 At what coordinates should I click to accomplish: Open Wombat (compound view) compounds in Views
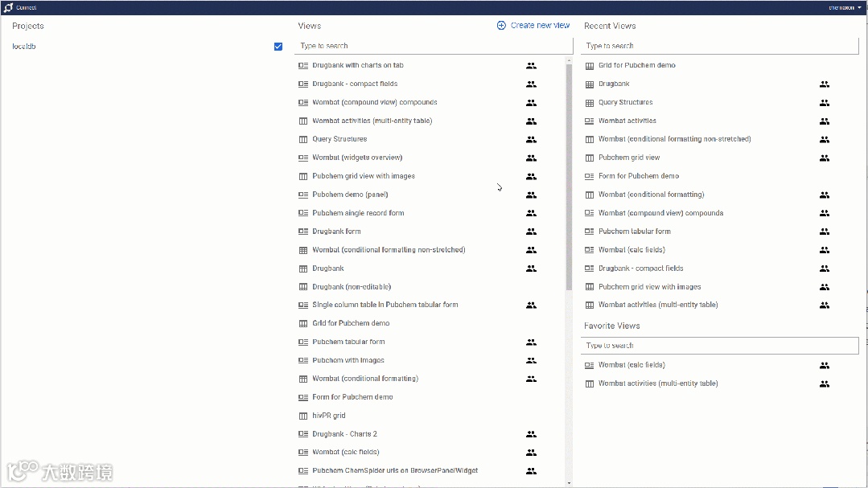pos(375,102)
